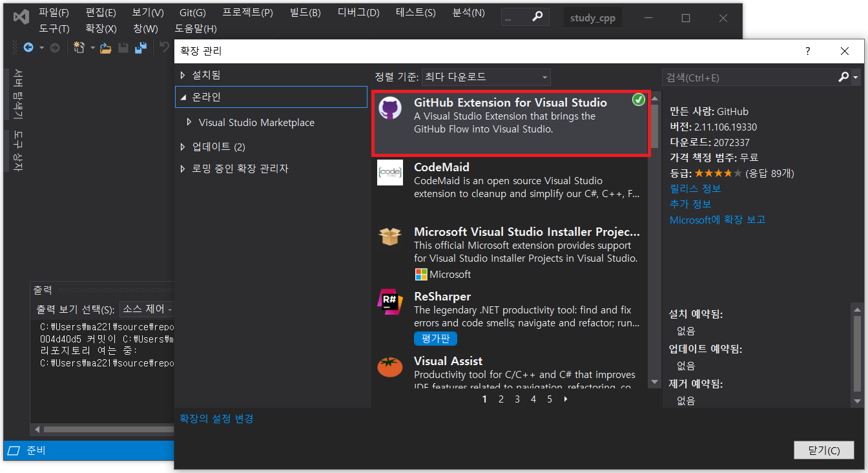Click the Save All toolbar icon

point(140,47)
